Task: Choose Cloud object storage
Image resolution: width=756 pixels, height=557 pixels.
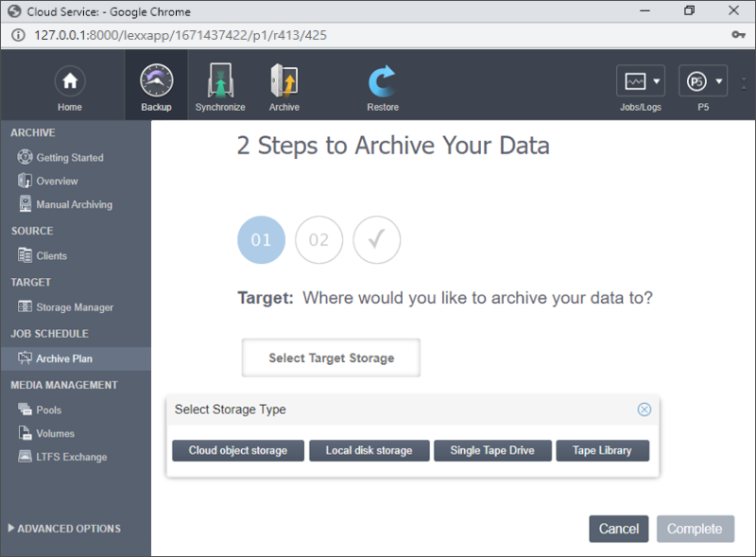Action: (238, 450)
